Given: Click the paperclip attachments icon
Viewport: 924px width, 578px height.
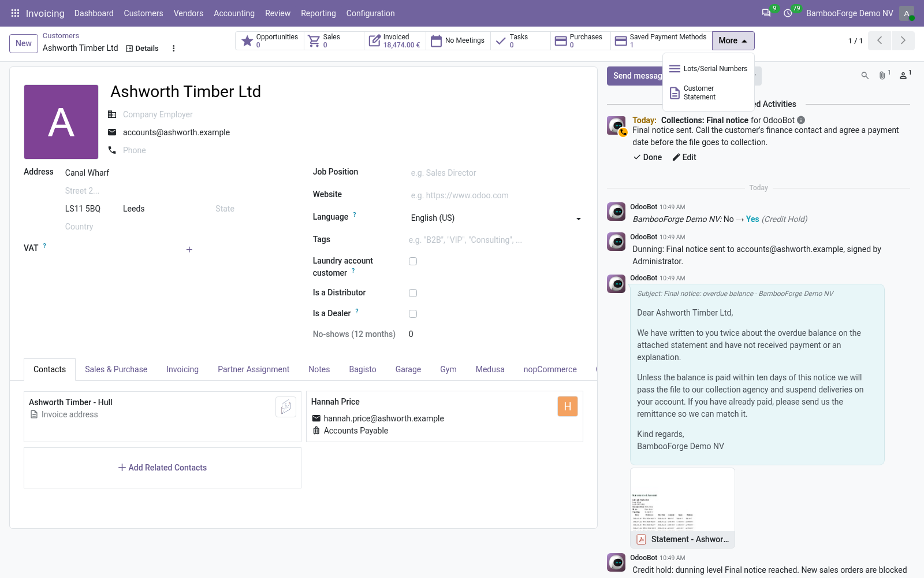Looking at the screenshot, I should (x=882, y=76).
